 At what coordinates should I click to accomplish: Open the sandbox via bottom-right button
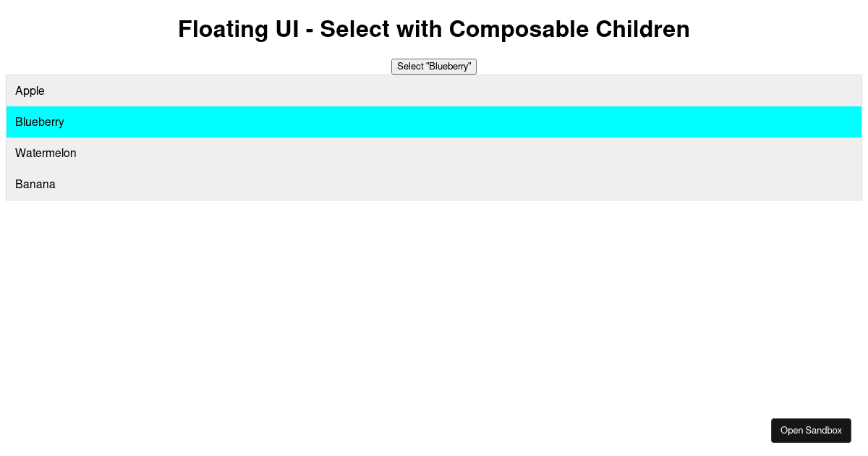[811, 430]
